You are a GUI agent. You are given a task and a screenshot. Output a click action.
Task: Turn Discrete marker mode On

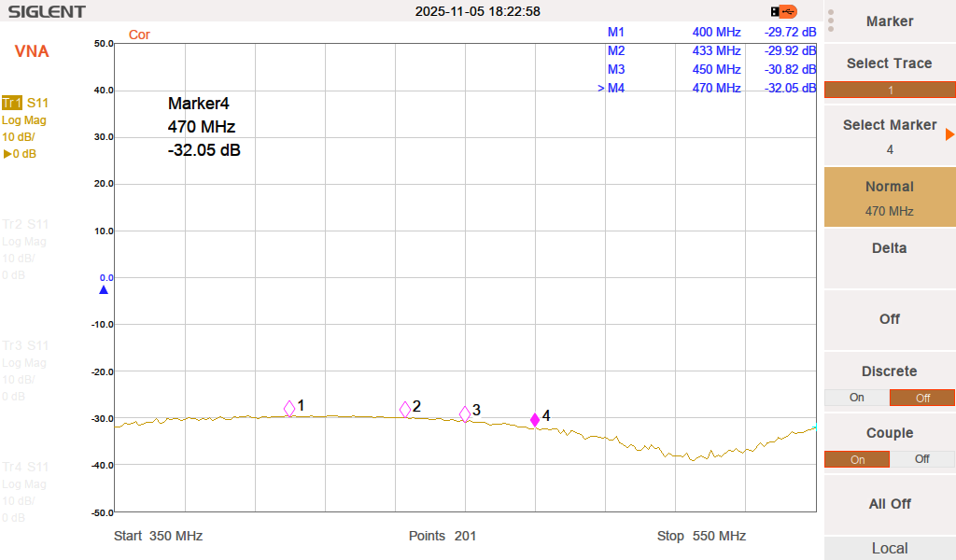pos(856,398)
